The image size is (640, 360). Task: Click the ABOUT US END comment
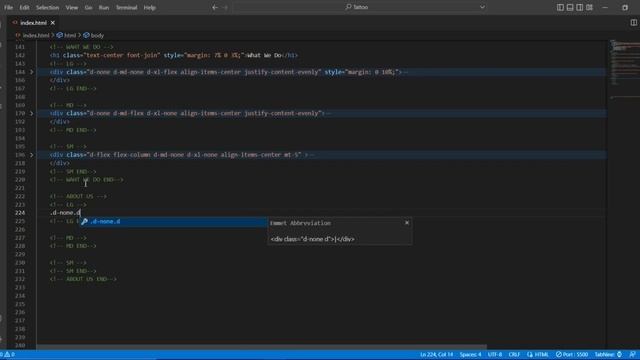point(83,279)
